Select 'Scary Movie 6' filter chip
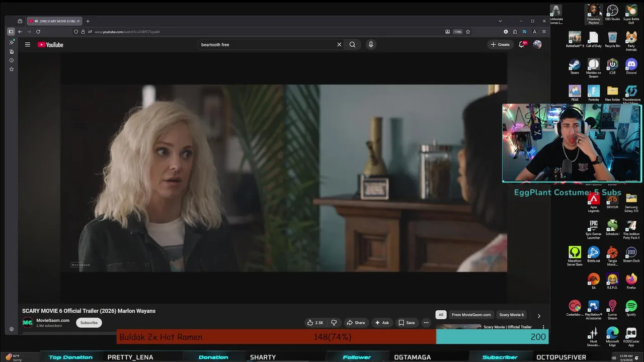This screenshot has width=644, height=362. tap(511, 315)
